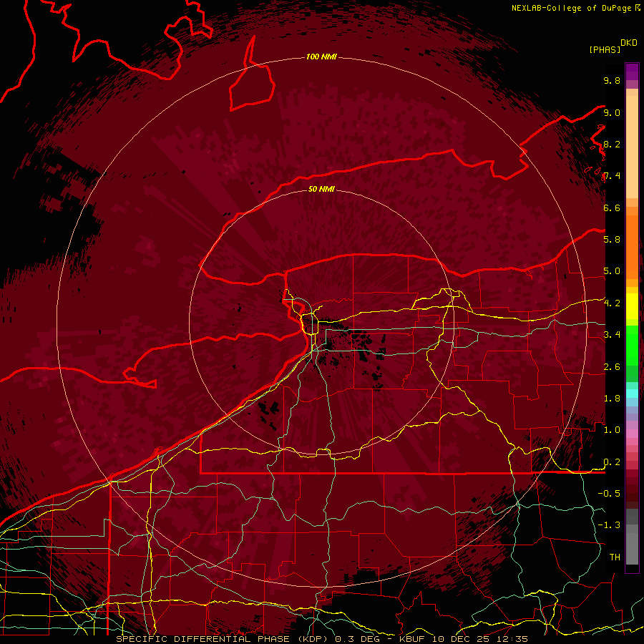Screen dimensions: 644x644
Task: Click the 8.2 scale value
Action: tap(612, 144)
